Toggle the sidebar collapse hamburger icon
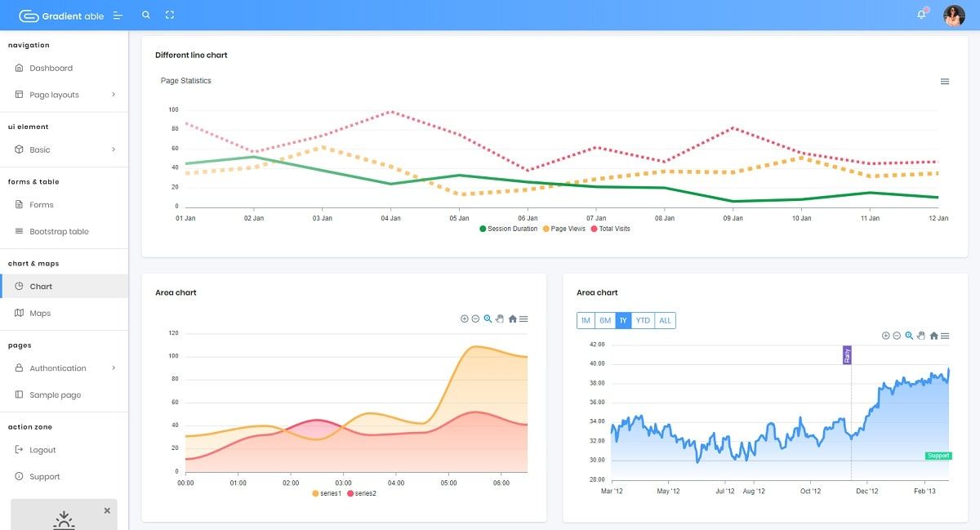980x530 pixels. tap(118, 16)
